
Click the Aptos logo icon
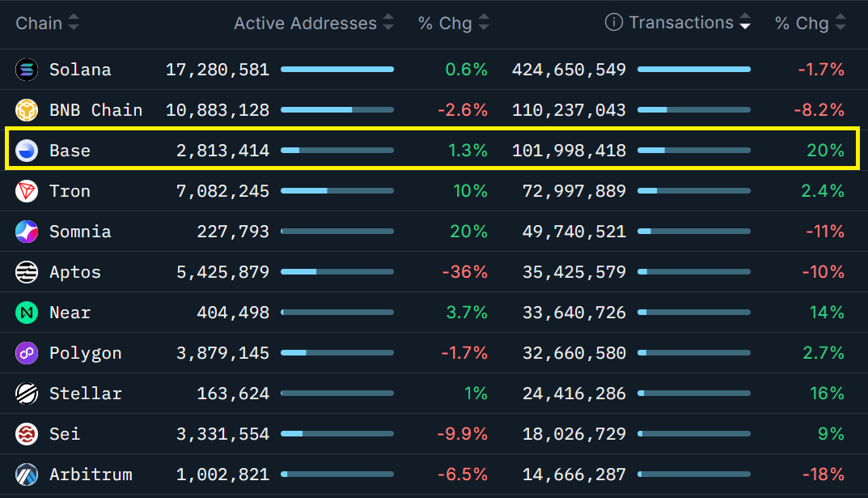coord(26,272)
